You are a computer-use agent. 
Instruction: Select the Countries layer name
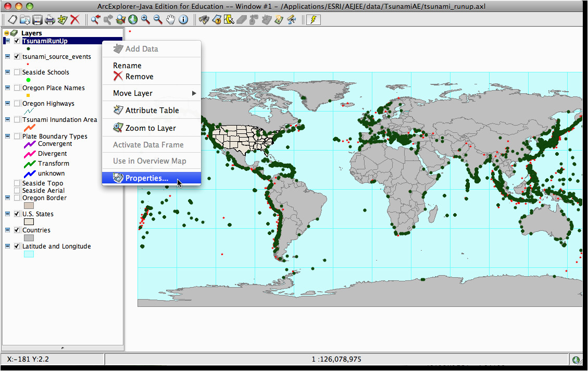click(x=36, y=230)
